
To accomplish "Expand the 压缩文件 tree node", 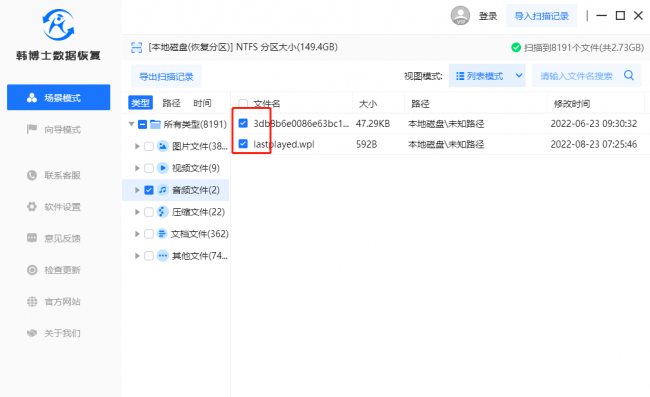I will click(137, 212).
